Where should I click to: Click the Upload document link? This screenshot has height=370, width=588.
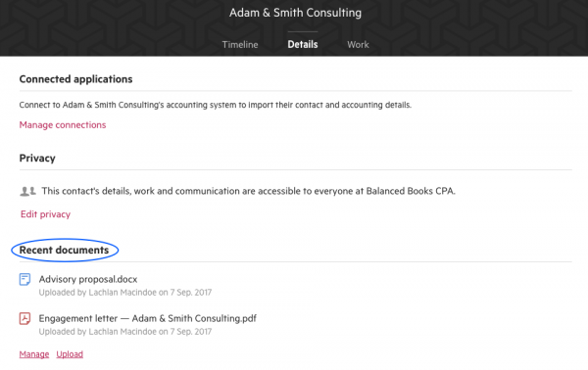point(70,354)
